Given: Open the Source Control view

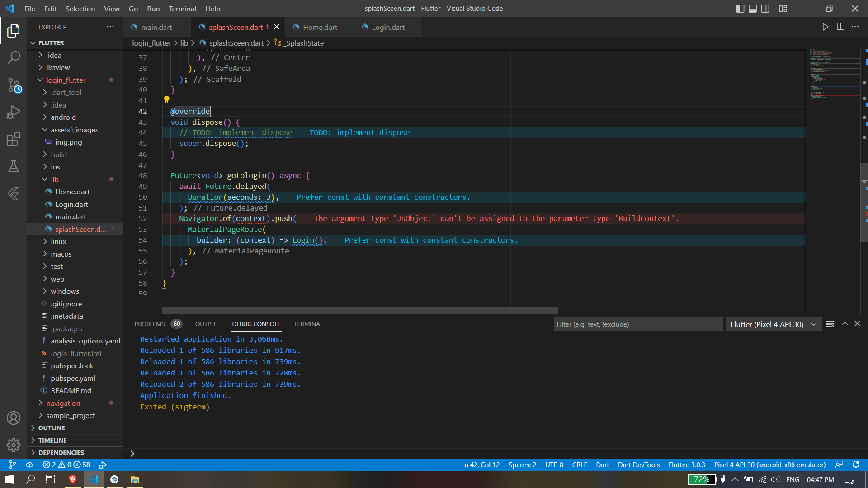Looking at the screenshot, I should pos(14,85).
